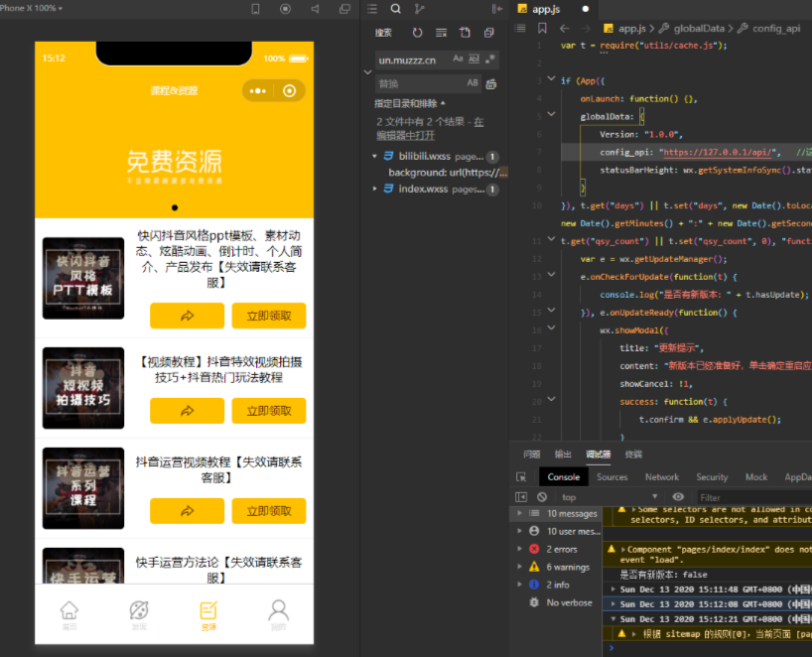
Task: Open the Mock devtools tab
Action: click(x=756, y=476)
